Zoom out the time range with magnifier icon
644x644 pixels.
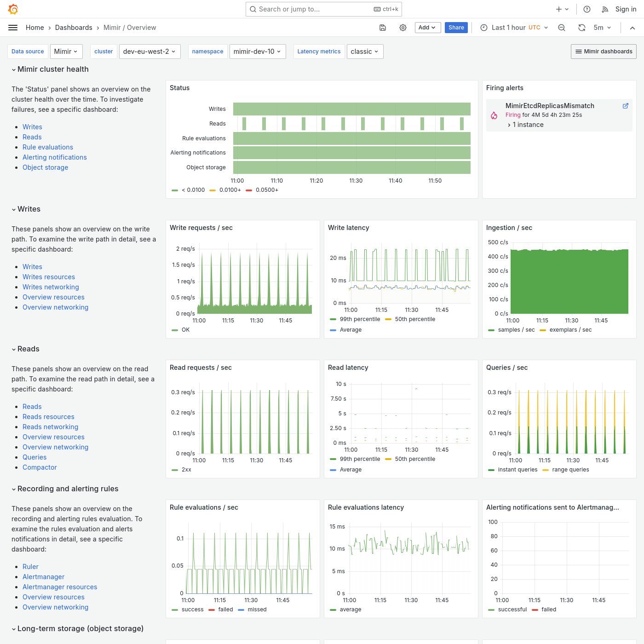[x=562, y=28]
